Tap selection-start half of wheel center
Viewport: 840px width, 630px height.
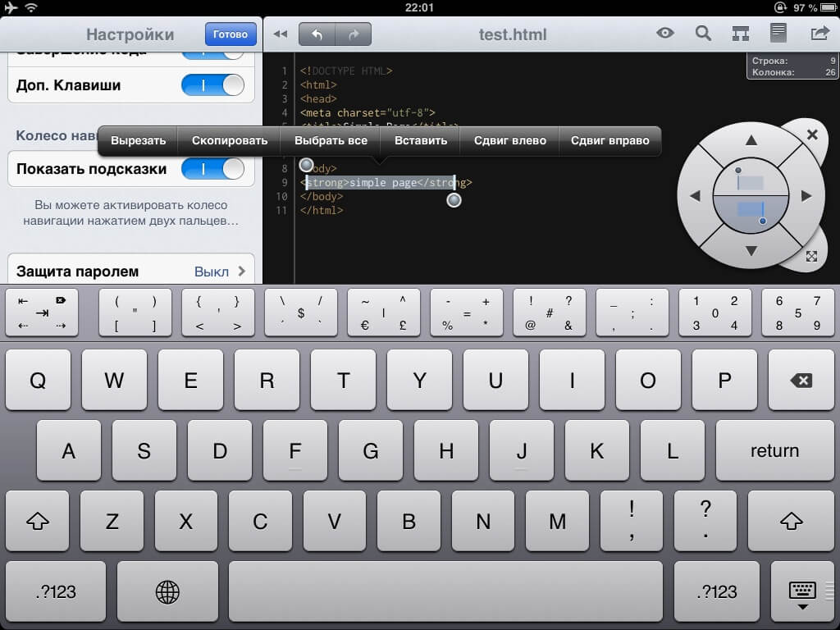751,178
